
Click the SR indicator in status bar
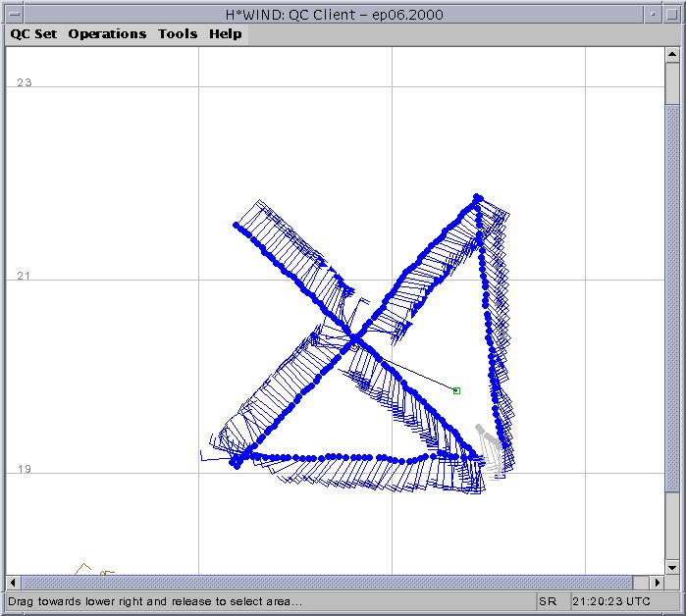pos(547,601)
